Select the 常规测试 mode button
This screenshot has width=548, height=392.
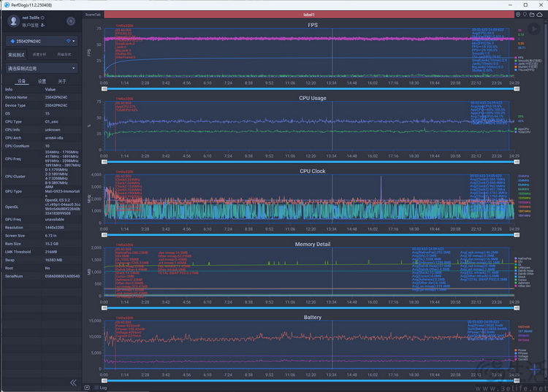16,54
